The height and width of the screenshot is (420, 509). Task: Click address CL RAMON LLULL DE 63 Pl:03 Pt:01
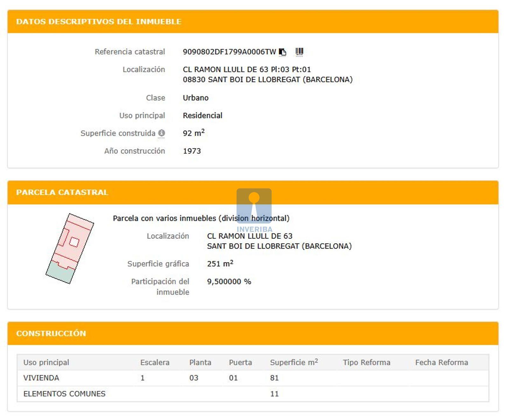click(247, 69)
